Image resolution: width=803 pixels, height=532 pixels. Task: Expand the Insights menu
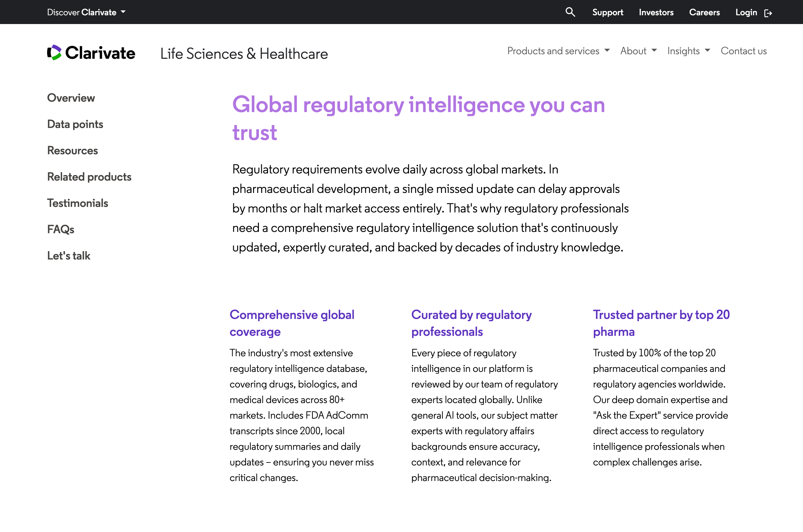(x=689, y=51)
